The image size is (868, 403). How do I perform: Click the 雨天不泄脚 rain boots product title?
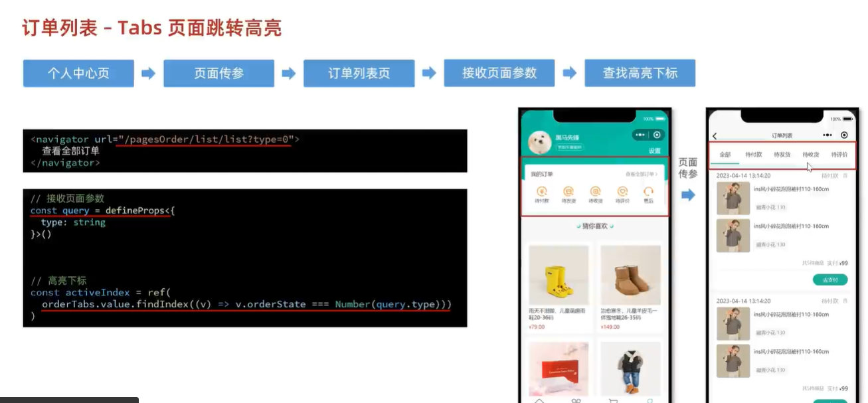pyautogui.click(x=559, y=313)
